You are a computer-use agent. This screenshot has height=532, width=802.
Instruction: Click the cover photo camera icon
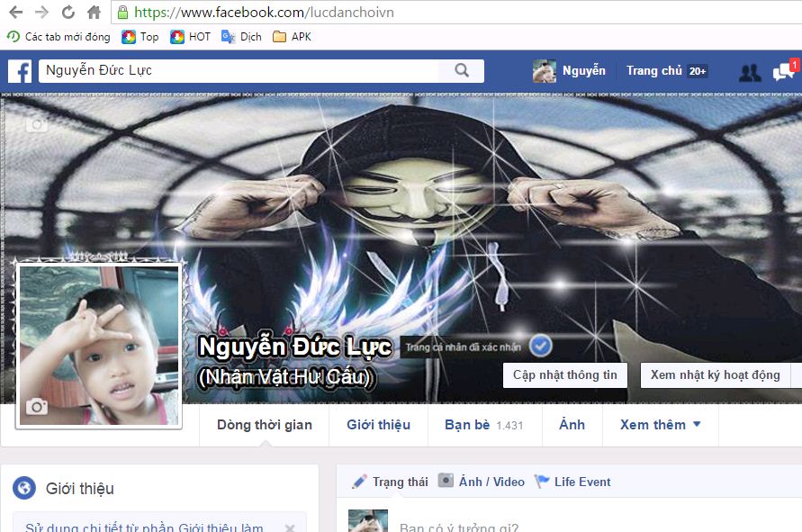tap(36, 125)
